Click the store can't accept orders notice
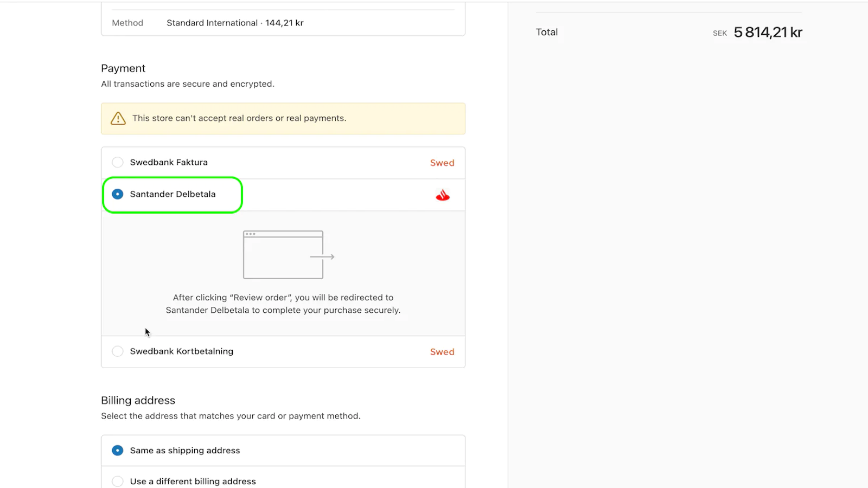Viewport: 868px width, 488px height. (239, 118)
